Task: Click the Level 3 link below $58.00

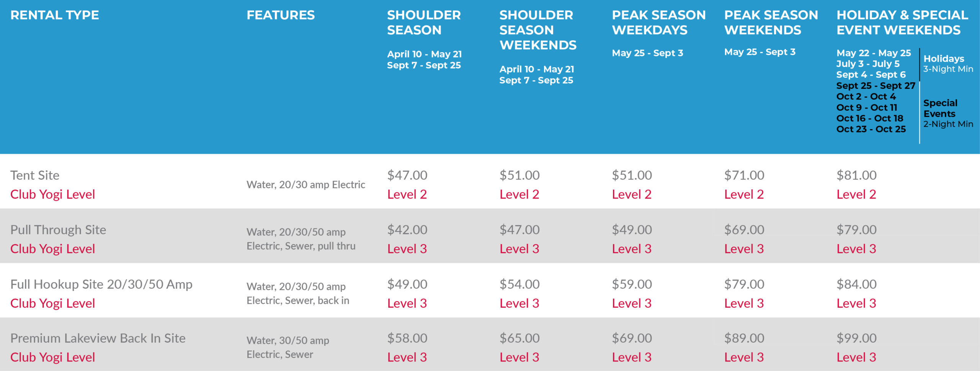Action: pyautogui.click(x=407, y=357)
